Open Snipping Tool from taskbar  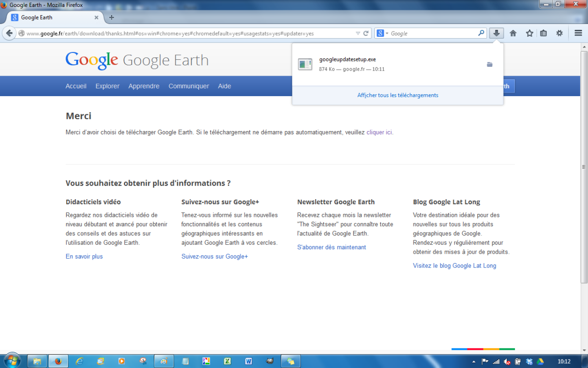click(143, 361)
